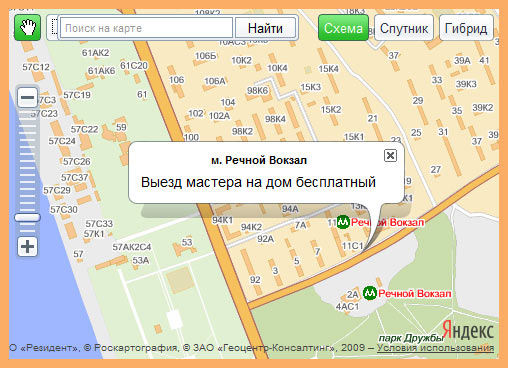Switch to "Гибрид" hybrid view
This screenshot has height=368, width=508.
click(466, 28)
